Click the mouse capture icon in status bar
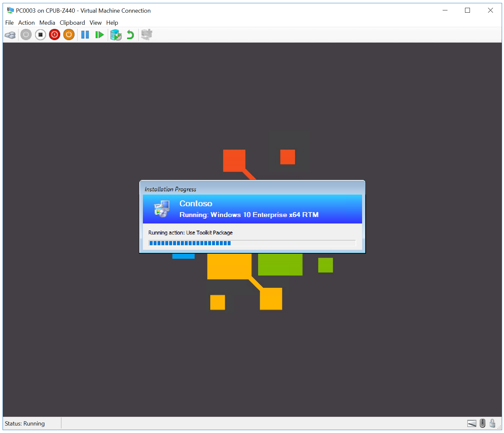 coord(482,423)
